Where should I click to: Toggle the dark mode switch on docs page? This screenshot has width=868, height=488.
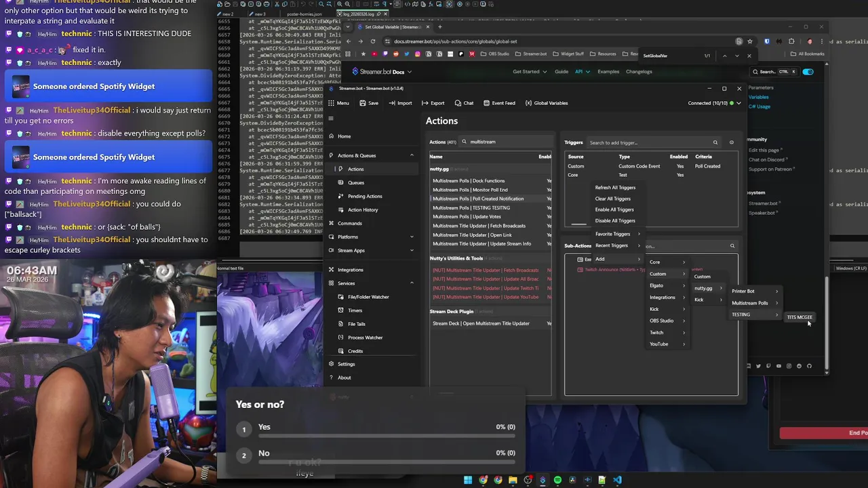click(808, 71)
